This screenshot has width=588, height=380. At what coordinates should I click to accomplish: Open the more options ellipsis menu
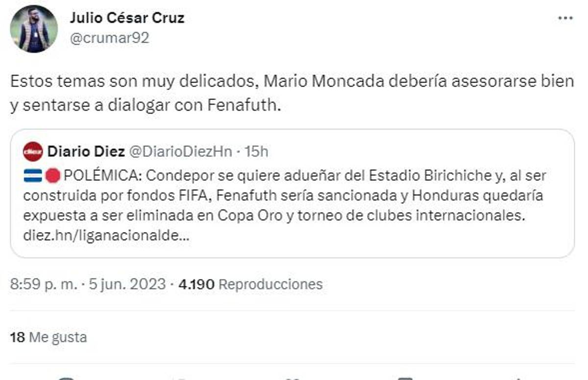[565, 18]
